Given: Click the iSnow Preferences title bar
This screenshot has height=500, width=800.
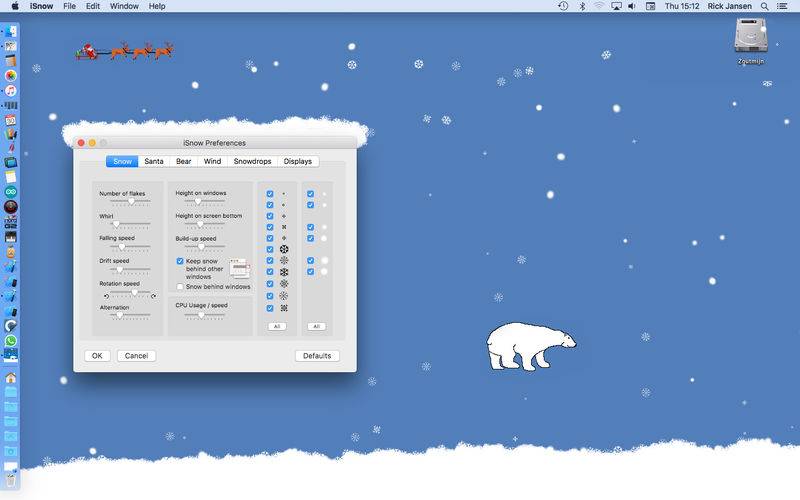Looking at the screenshot, I should (x=215, y=143).
